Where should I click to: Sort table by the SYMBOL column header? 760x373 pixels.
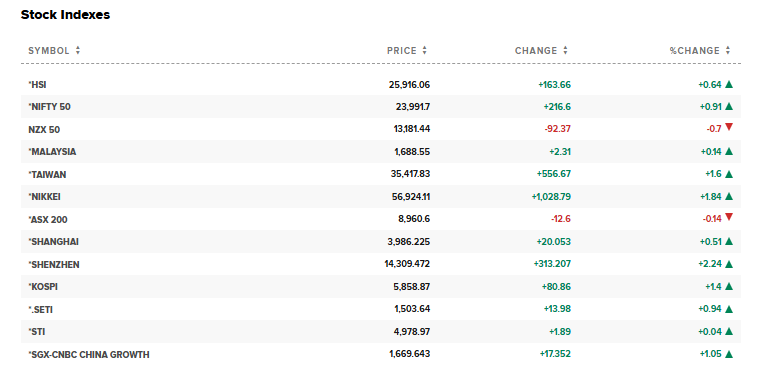[x=54, y=50]
